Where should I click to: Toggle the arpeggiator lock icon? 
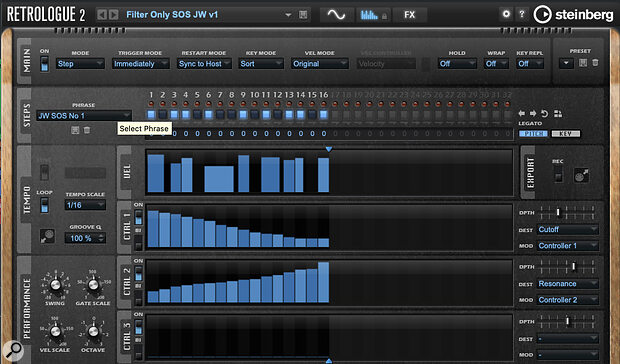[x=384, y=16]
